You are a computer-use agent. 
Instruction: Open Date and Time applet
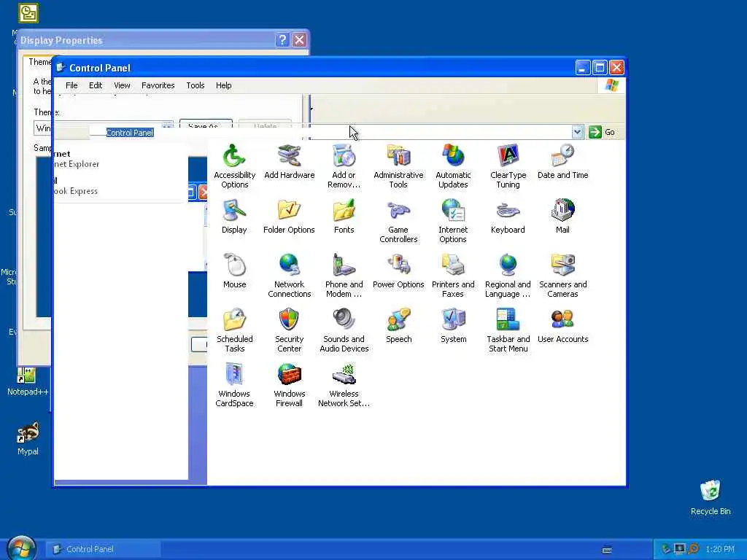tap(562, 156)
